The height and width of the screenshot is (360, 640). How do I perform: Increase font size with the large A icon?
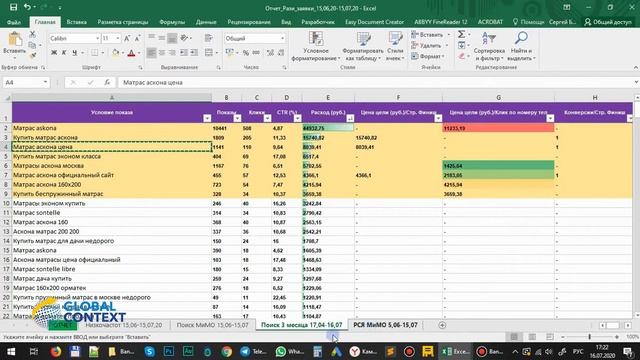tap(127, 38)
